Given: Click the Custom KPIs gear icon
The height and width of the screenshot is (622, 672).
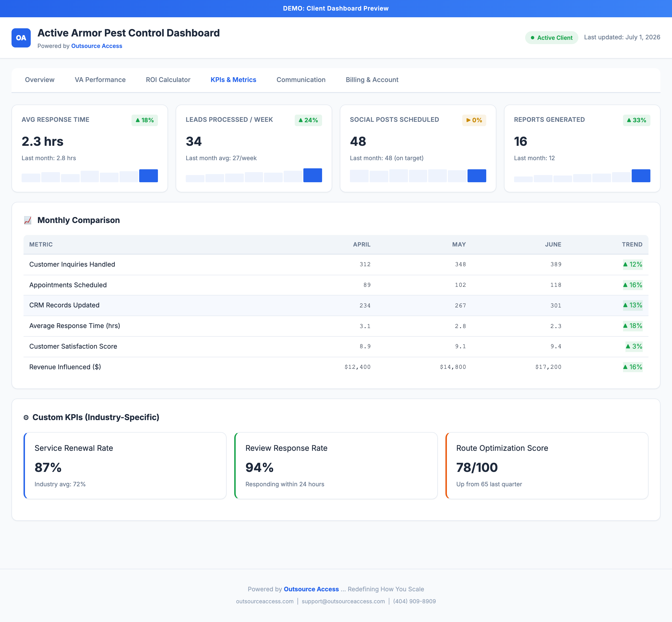Looking at the screenshot, I should point(26,417).
